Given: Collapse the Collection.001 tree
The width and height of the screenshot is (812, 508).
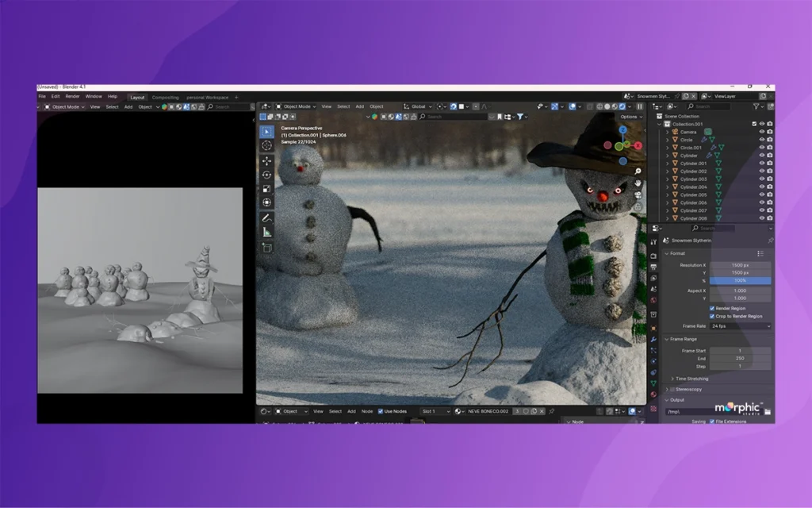Looking at the screenshot, I should (x=660, y=124).
